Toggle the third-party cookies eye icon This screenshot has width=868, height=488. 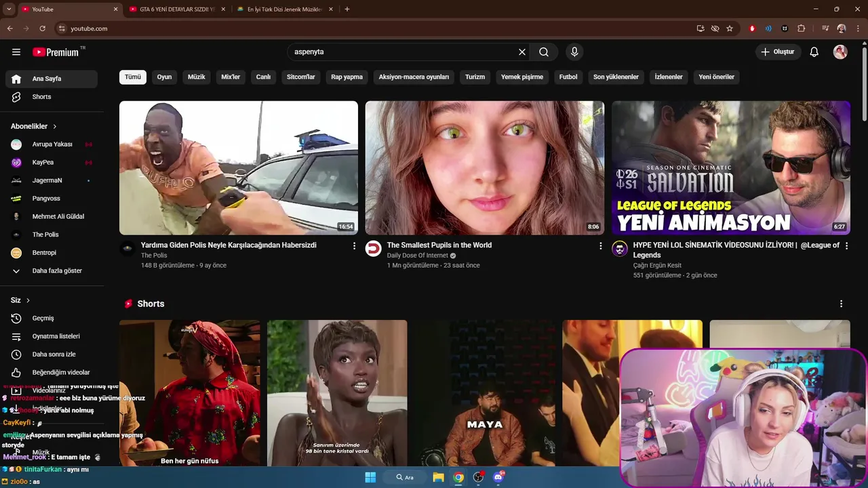point(715,28)
